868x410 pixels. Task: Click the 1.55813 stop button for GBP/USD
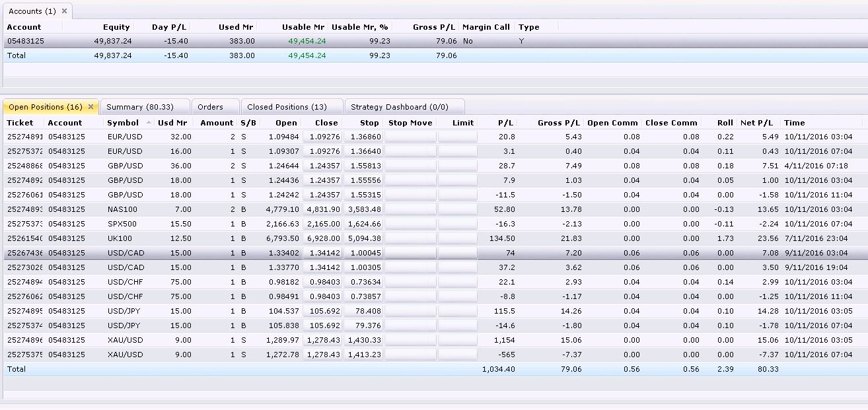tap(362, 166)
